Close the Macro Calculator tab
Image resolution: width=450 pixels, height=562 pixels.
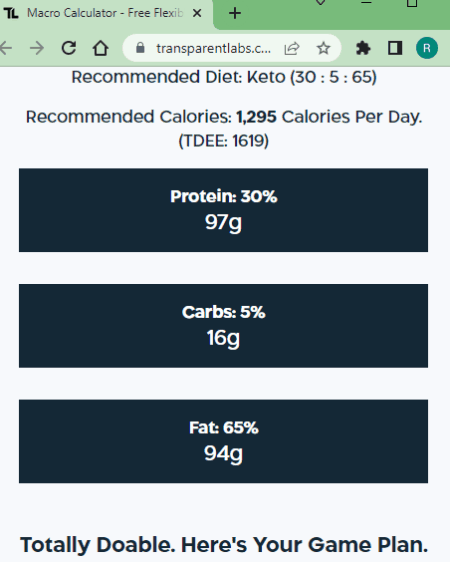pos(197,13)
